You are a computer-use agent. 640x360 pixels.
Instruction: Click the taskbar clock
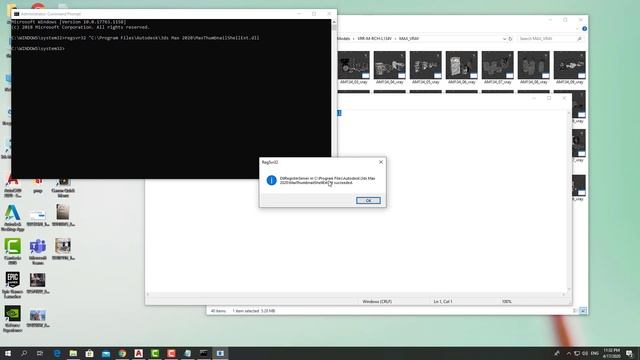[x=611, y=353]
